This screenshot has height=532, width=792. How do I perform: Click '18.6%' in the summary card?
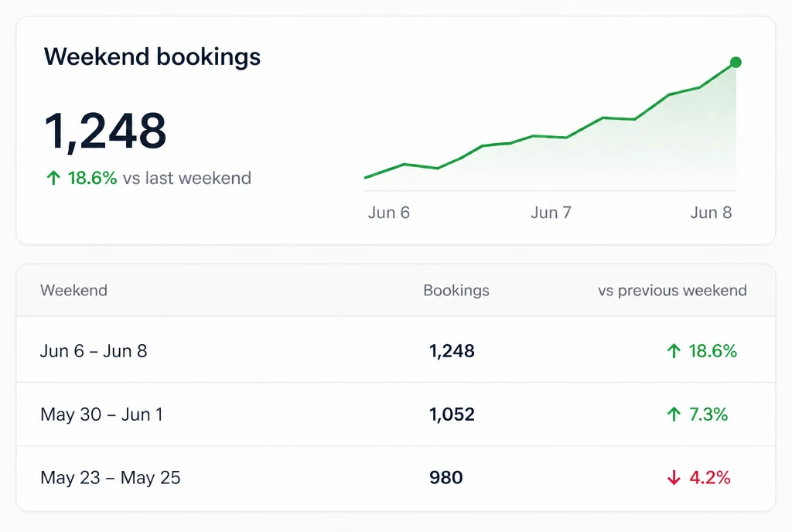[x=93, y=178]
